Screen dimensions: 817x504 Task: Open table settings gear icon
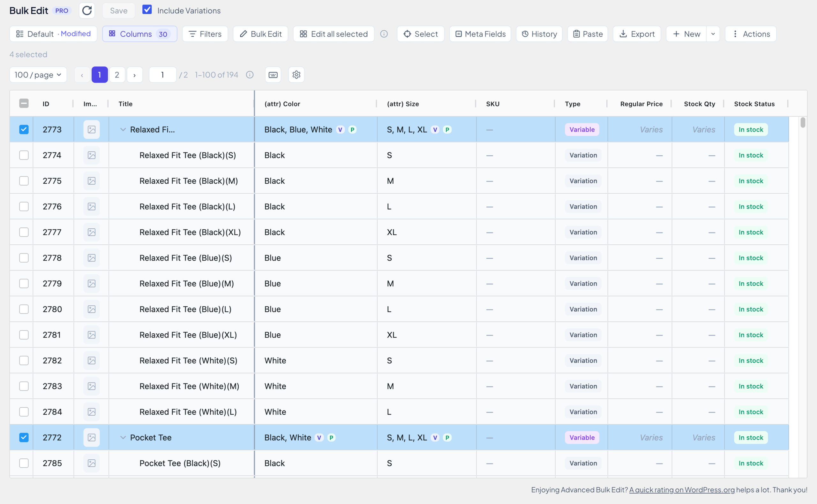[x=296, y=75]
